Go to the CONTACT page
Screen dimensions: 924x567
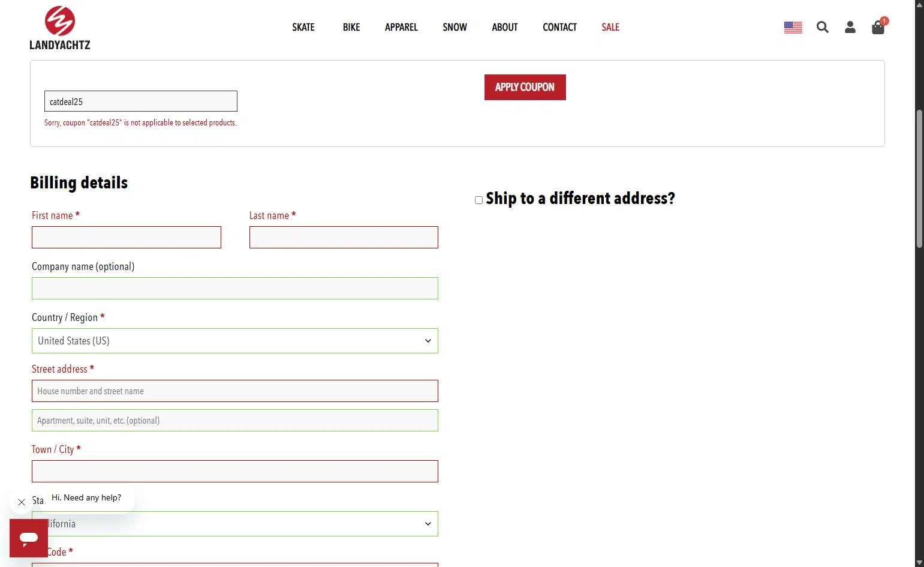coord(559,27)
